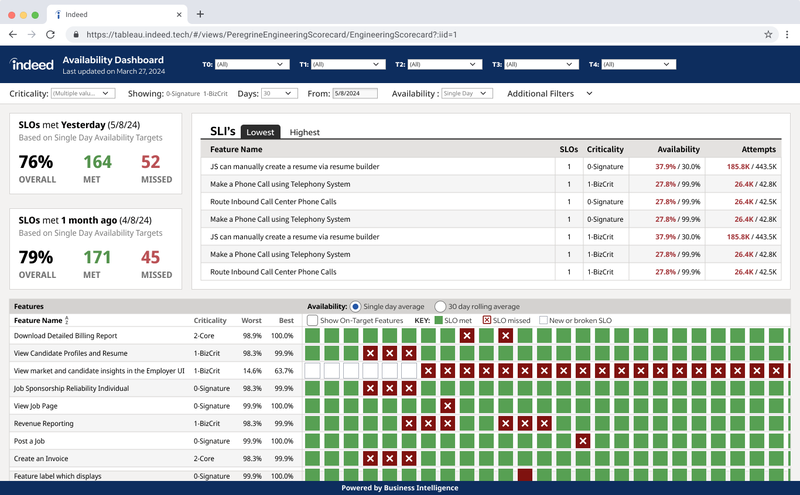Click the Attempts column header
The width and height of the screenshot is (800, 495).
tap(758, 149)
